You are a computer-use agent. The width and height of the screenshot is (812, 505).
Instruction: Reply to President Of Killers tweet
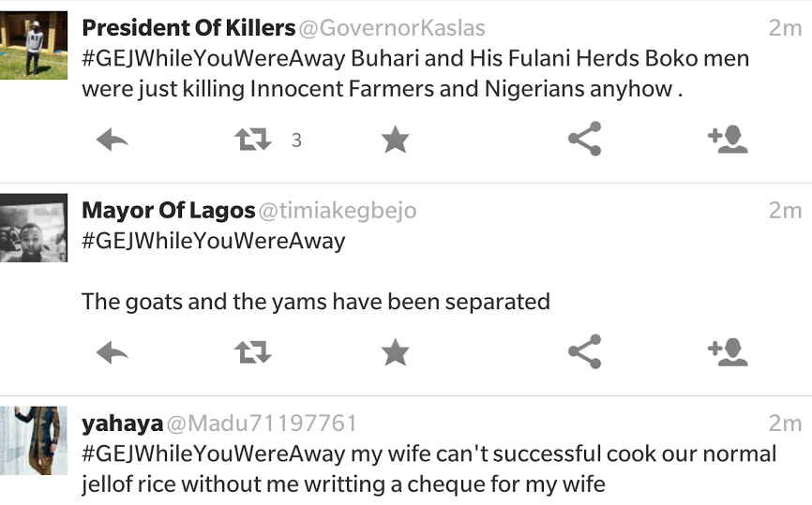[113, 141]
